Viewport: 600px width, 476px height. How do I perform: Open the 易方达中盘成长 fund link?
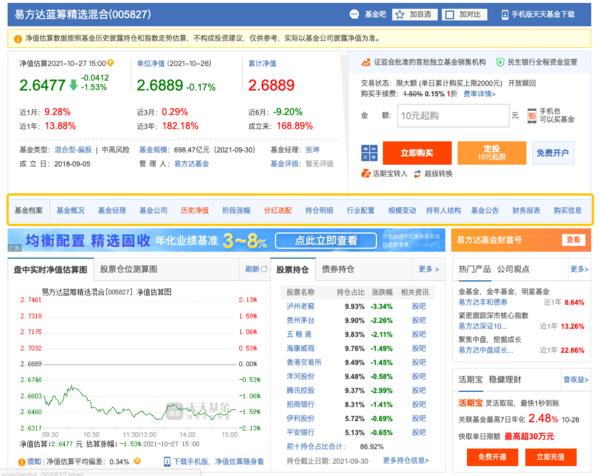tap(486, 350)
